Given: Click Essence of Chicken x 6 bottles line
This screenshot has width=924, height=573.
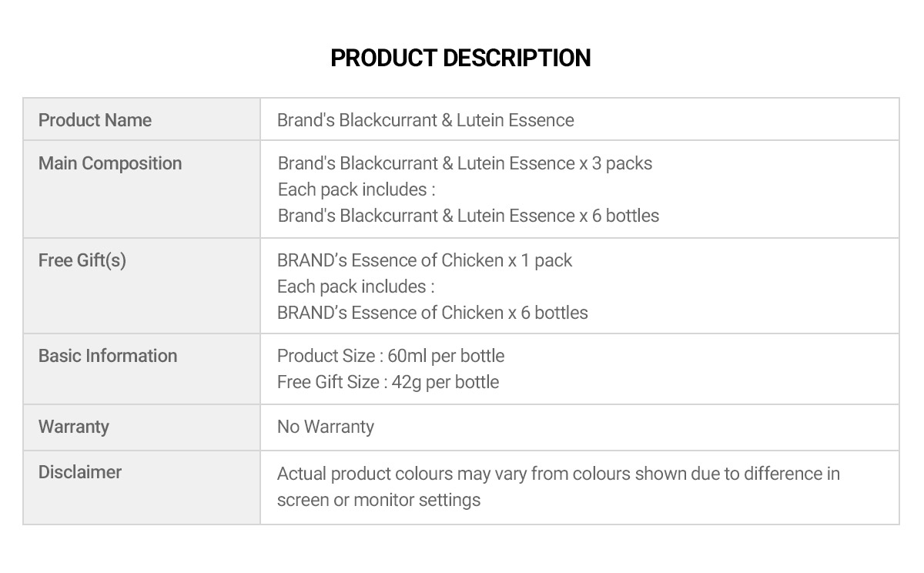Looking at the screenshot, I should click(432, 313).
